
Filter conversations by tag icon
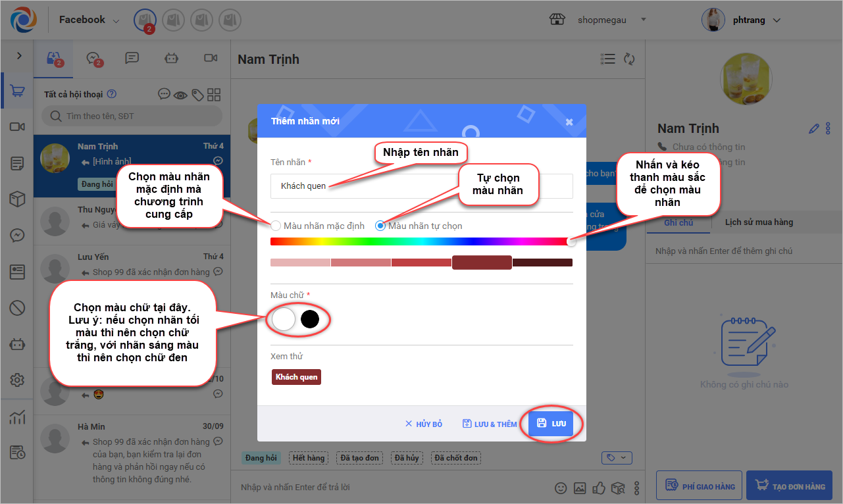coord(197,95)
